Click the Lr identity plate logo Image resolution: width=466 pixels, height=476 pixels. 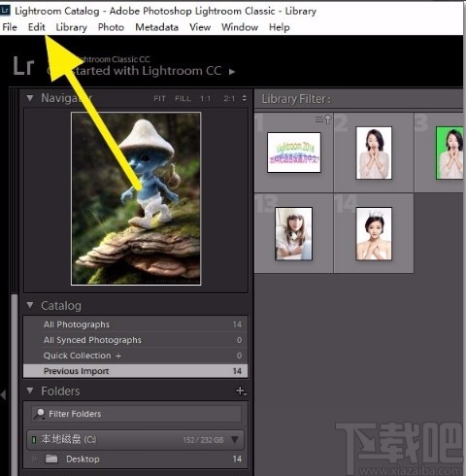click(x=23, y=66)
